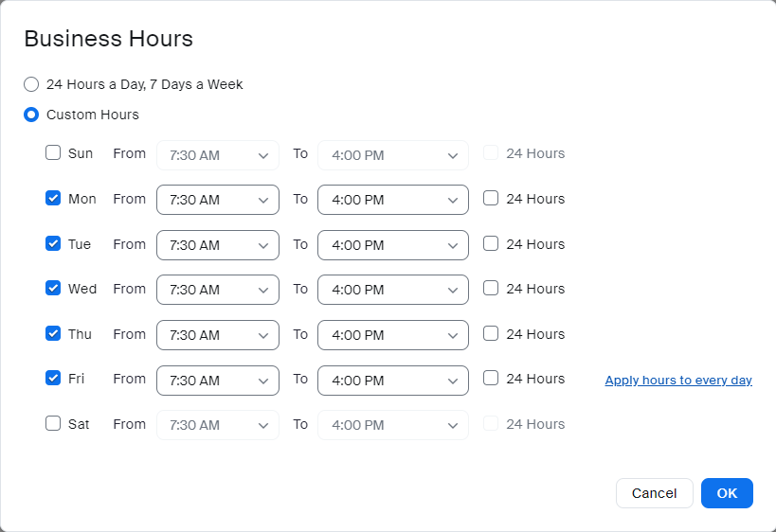
Task: Disable the Wed day checkbox
Action: 53,289
